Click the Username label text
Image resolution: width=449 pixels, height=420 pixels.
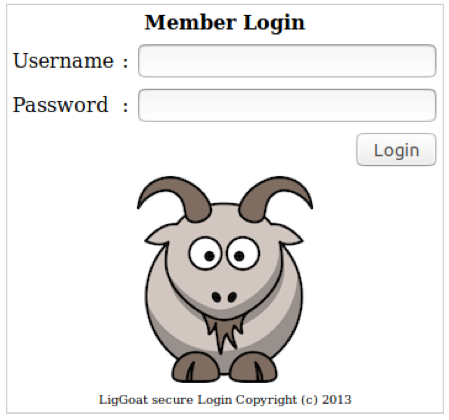pyautogui.click(x=63, y=61)
